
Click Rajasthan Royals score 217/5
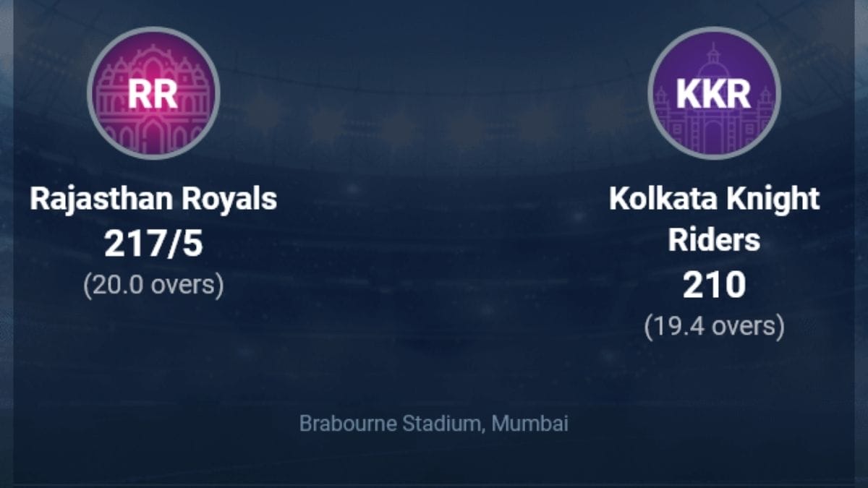click(x=153, y=245)
